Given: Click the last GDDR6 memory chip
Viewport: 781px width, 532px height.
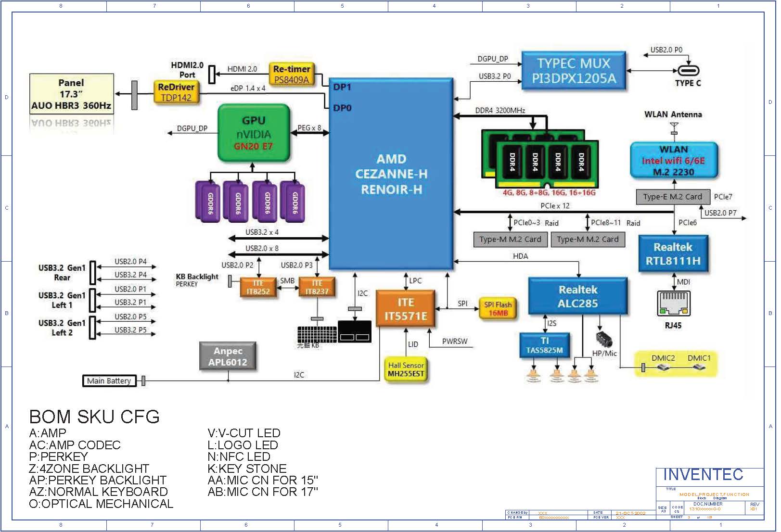Looking at the screenshot, I should [293, 201].
